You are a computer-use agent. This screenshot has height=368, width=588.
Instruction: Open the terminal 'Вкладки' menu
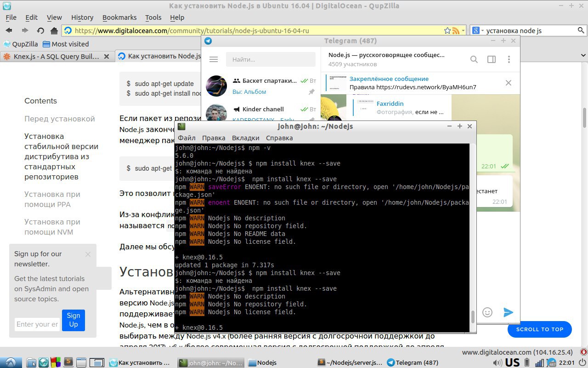[x=245, y=138]
